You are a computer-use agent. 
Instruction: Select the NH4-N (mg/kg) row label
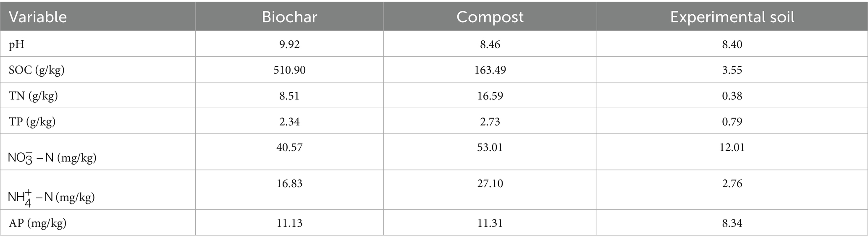click(52, 196)
